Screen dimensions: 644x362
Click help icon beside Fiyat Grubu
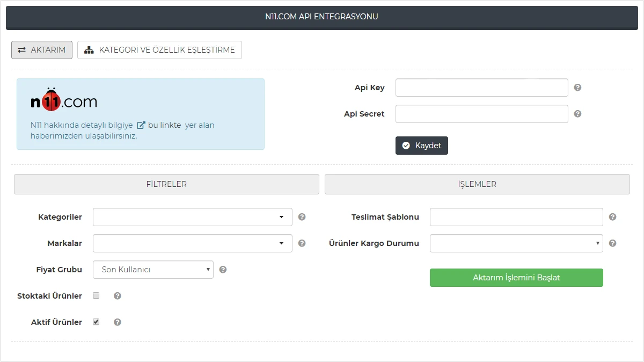pyautogui.click(x=223, y=270)
